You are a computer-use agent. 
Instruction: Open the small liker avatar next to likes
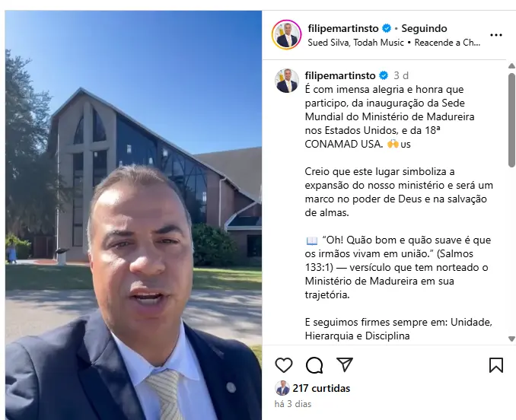point(282,388)
